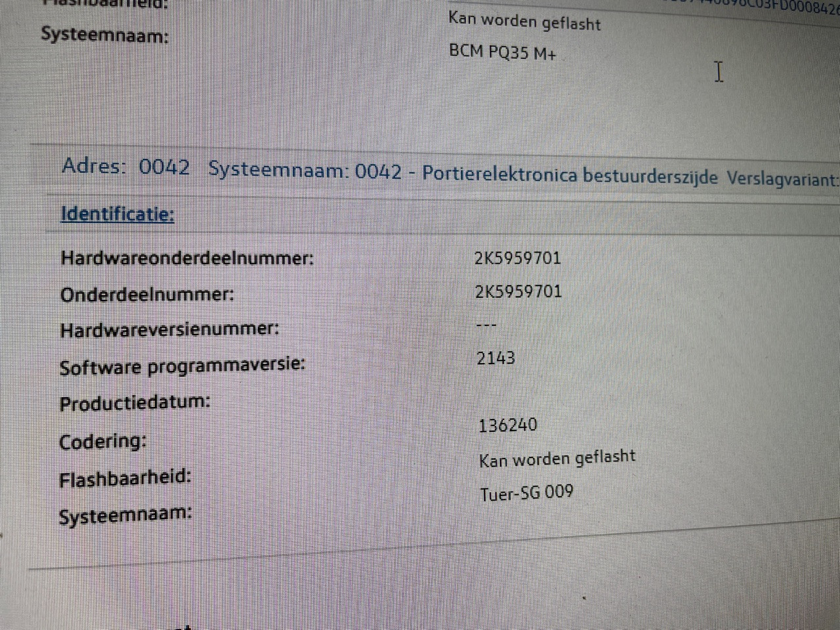Click the 'Hardwareonderdeelnummer:' label
The image size is (840, 630).
pyautogui.click(x=187, y=257)
